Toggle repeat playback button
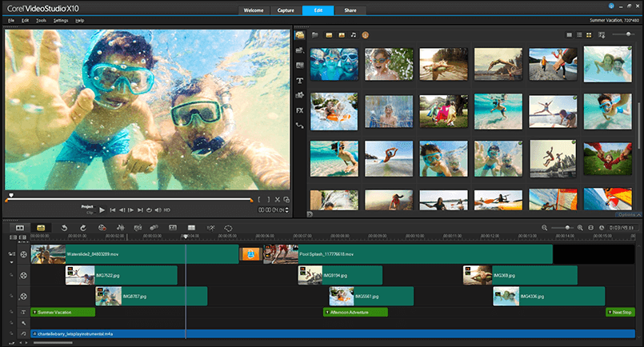 (x=149, y=209)
